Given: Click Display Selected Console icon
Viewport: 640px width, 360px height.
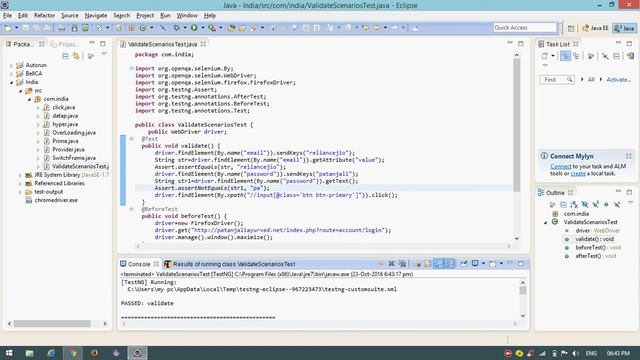Looking at the screenshot, I should [475, 264].
